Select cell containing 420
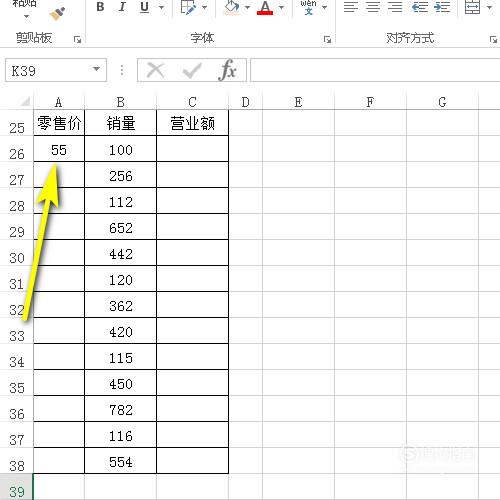The height and width of the screenshot is (500, 500). click(x=120, y=331)
